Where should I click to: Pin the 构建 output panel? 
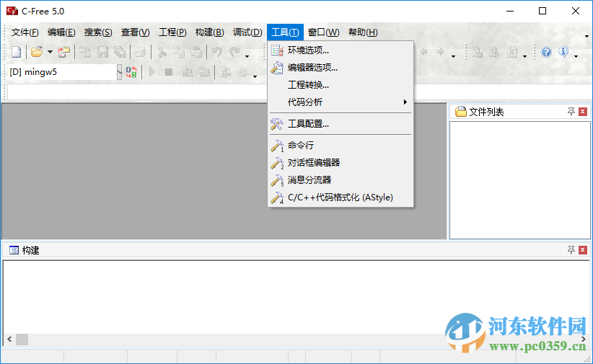[571, 250]
